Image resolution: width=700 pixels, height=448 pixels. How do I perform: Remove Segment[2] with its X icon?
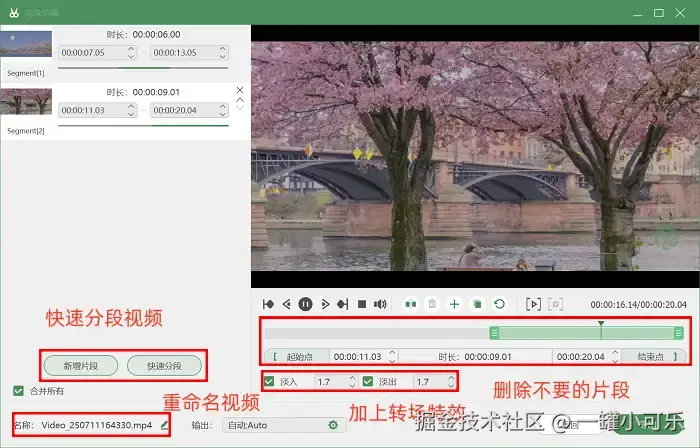240,90
